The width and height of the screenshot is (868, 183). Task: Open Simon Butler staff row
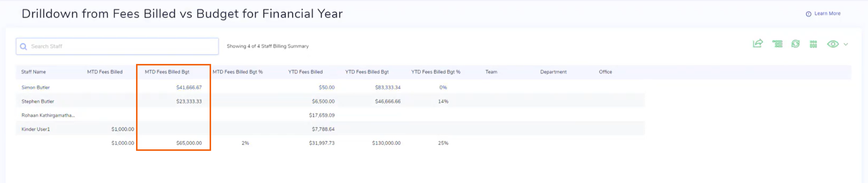pos(35,88)
